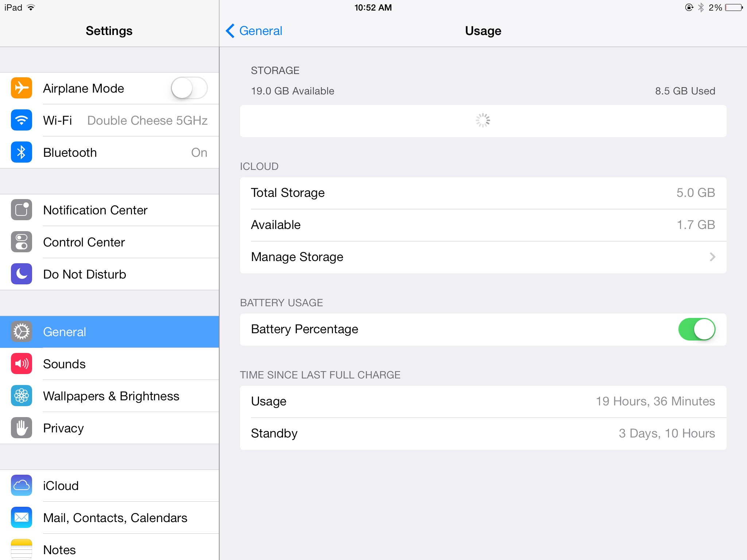Image resolution: width=747 pixels, height=560 pixels.
Task: Open Privacy hand icon in sidebar
Action: click(x=22, y=428)
